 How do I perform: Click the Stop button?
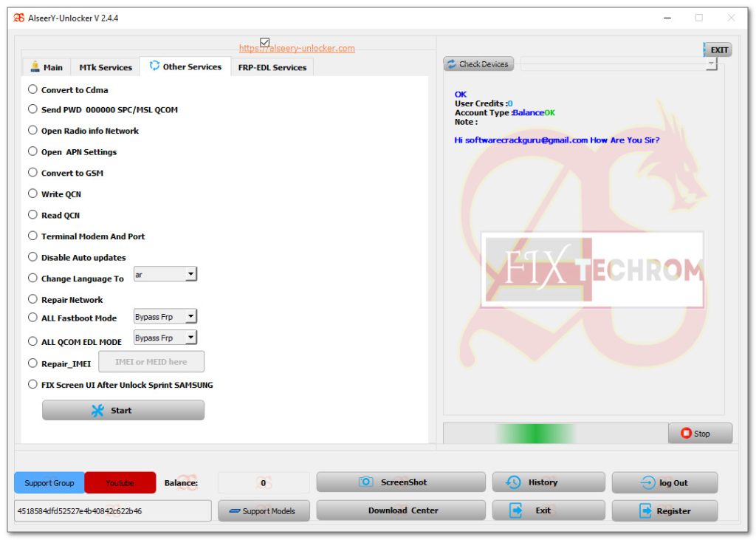tap(700, 434)
